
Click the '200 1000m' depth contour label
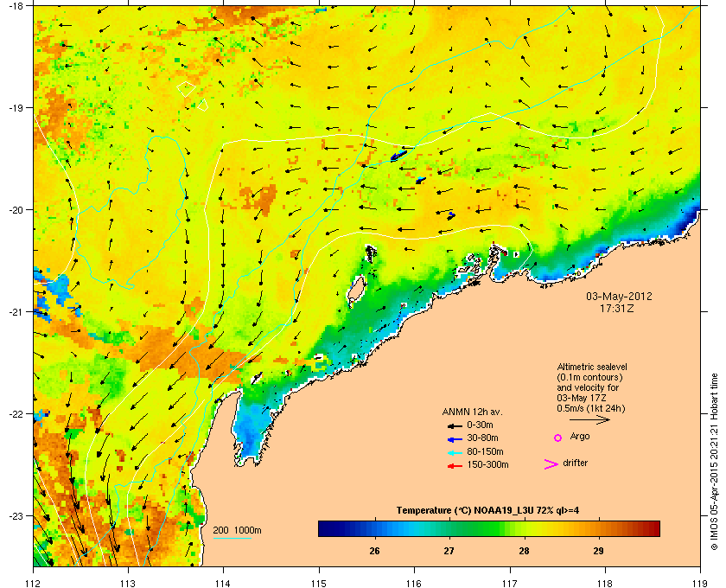click(x=237, y=531)
